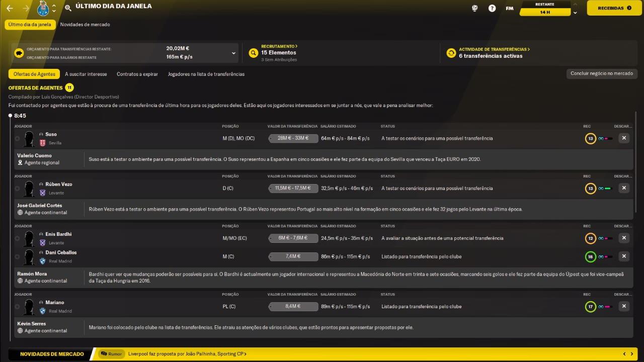Discard Suso's agent offer with X
The image size is (644, 362).
[624, 138]
